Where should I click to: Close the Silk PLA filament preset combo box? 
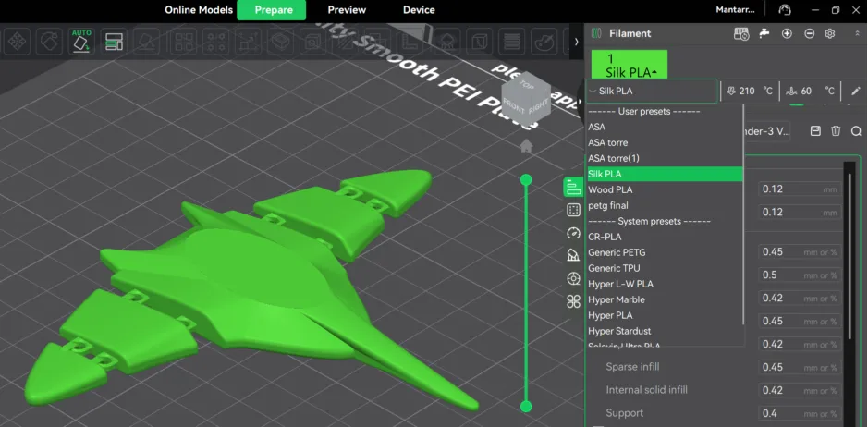pyautogui.click(x=652, y=91)
